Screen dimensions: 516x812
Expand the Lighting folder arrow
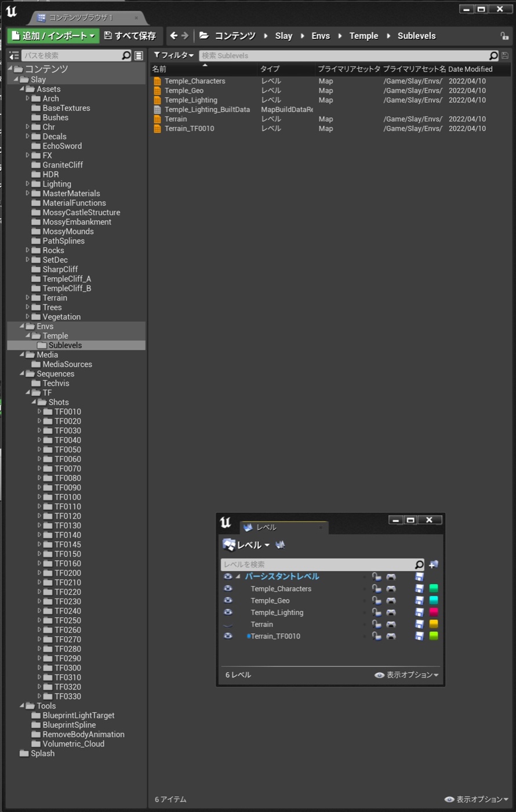pyautogui.click(x=28, y=184)
